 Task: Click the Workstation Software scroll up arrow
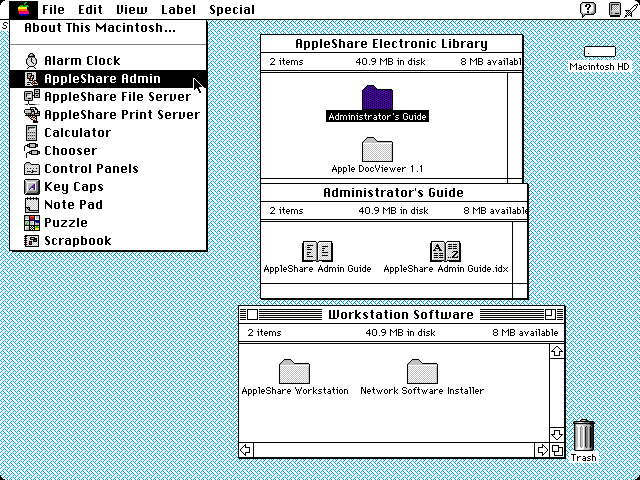pyautogui.click(x=557, y=351)
